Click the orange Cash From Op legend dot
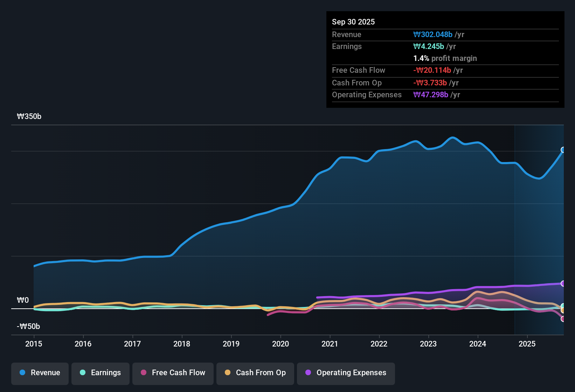The image size is (575, 392). click(227, 373)
